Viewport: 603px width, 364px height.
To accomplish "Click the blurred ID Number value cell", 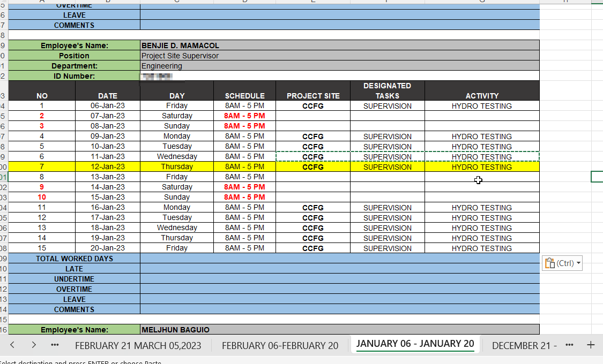I will (x=340, y=76).
